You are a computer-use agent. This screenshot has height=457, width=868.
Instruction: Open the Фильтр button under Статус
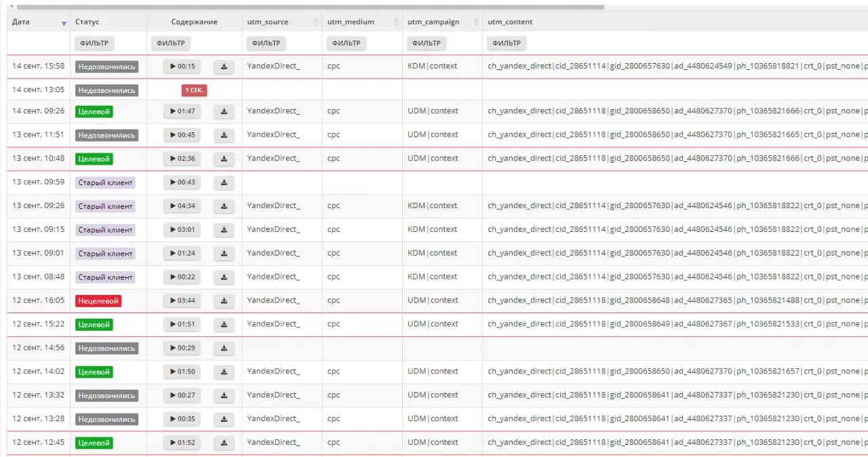(94, 43)
